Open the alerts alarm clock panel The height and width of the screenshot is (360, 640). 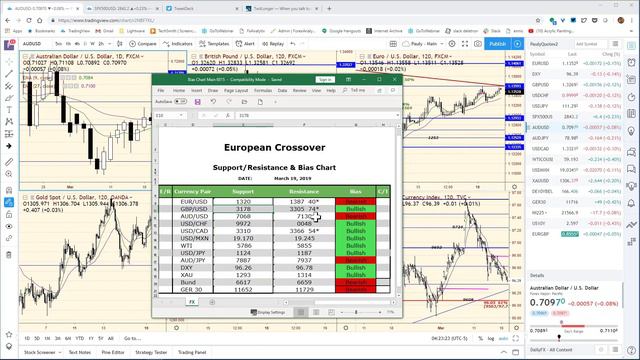(x=631, y=62)
